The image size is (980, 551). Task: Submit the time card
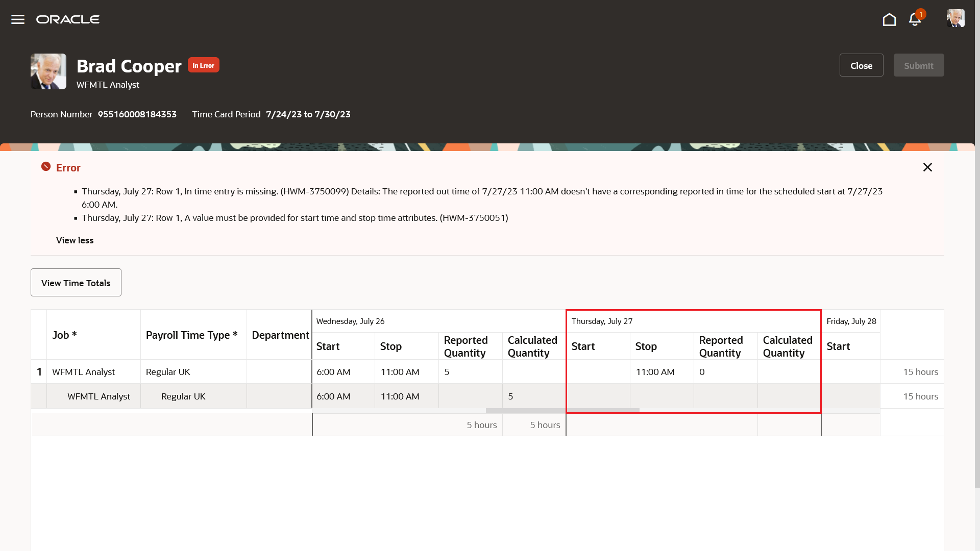[918, 65]
